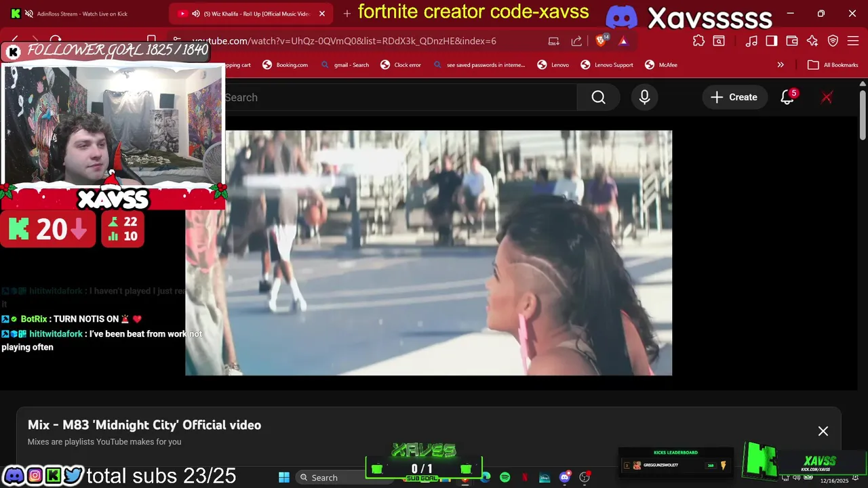The image size is (868, 488).
Task: Click the taskbar date 12/16/2025
Action: pyautogui.click(x=833, y=481)
